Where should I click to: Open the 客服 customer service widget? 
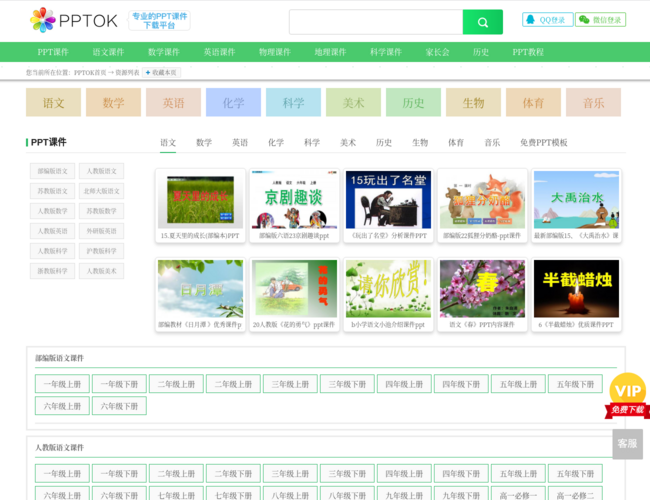[x=627, y=444]
